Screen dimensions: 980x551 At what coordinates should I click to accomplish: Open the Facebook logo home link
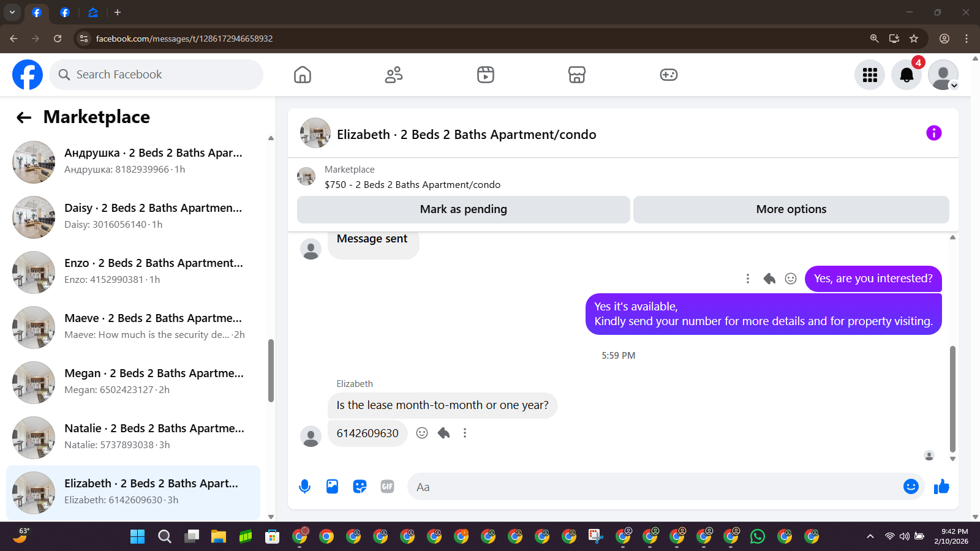(28, 75)
